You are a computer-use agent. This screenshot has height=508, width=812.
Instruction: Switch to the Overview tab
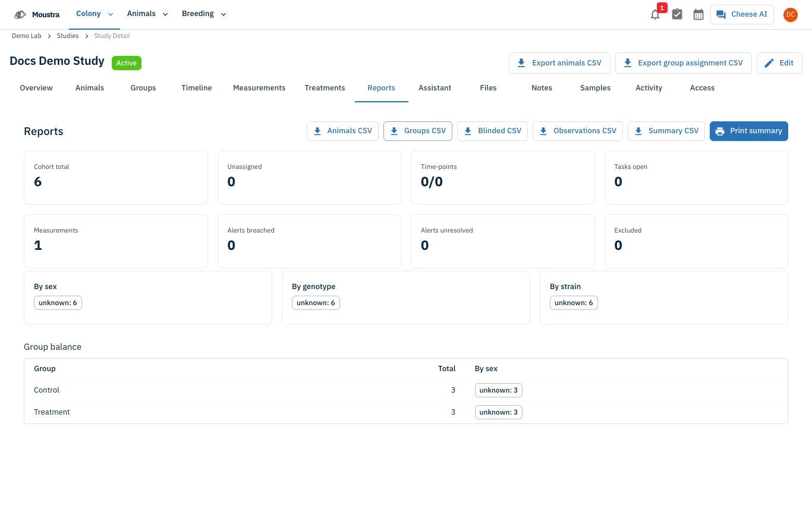point(36,88)
